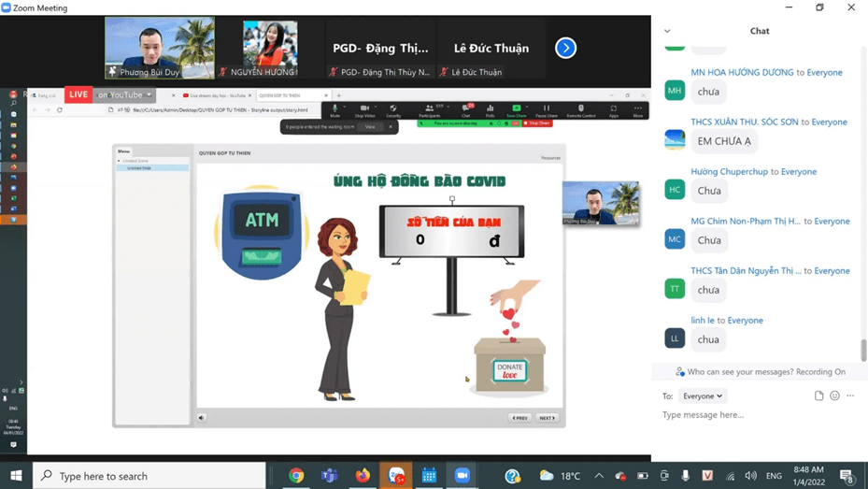Viewport: 868px width, 489px height.
Task: Collapse the Chat panel chevron
Action: 667,31
